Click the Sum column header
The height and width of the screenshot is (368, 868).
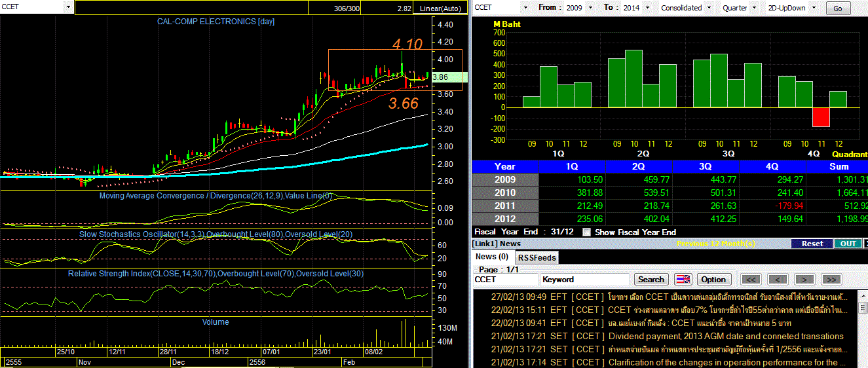click(x=837, y=166)
